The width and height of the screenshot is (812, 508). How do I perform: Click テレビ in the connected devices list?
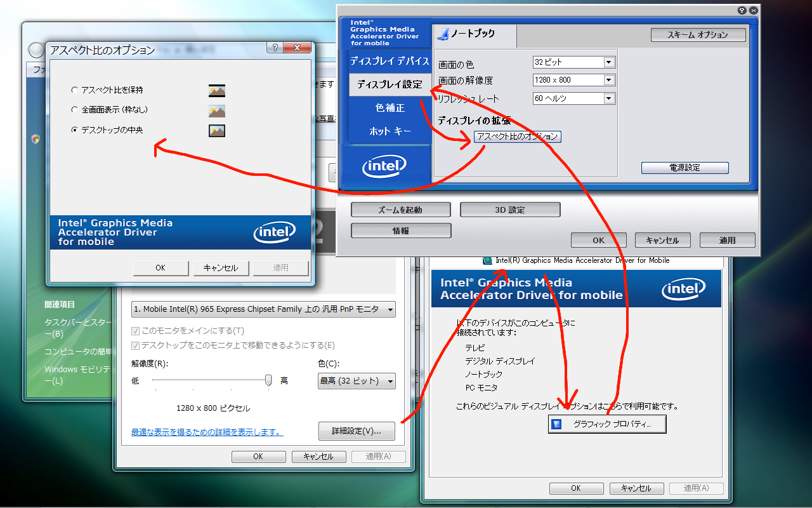tap(475, 348)
